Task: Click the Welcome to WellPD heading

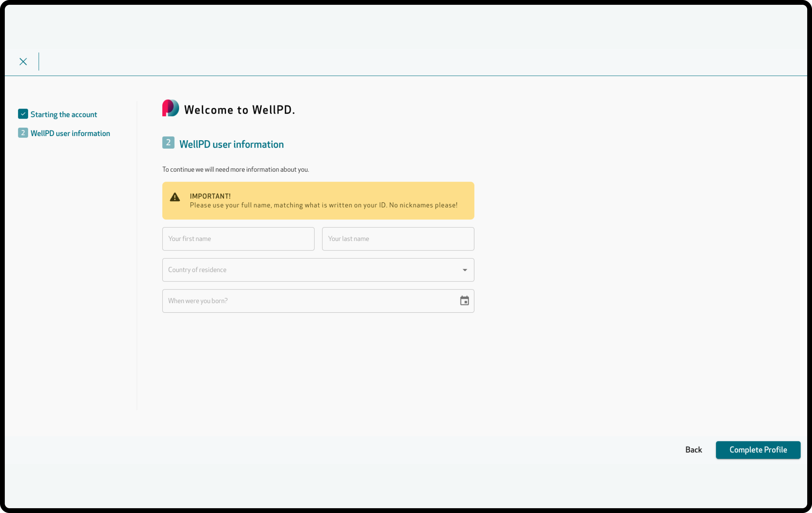Action: tap(240, 110)
